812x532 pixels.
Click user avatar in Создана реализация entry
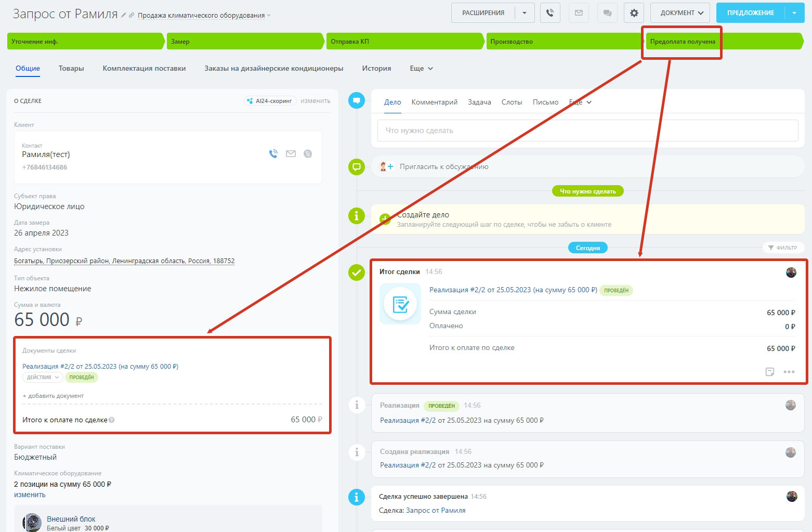[791, 452]
